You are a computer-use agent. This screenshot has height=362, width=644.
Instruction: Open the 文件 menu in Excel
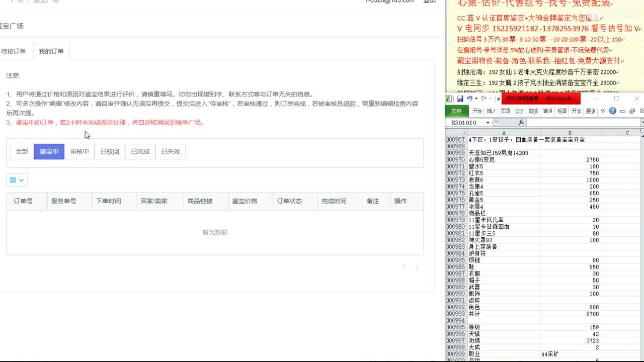pos(457,111)
